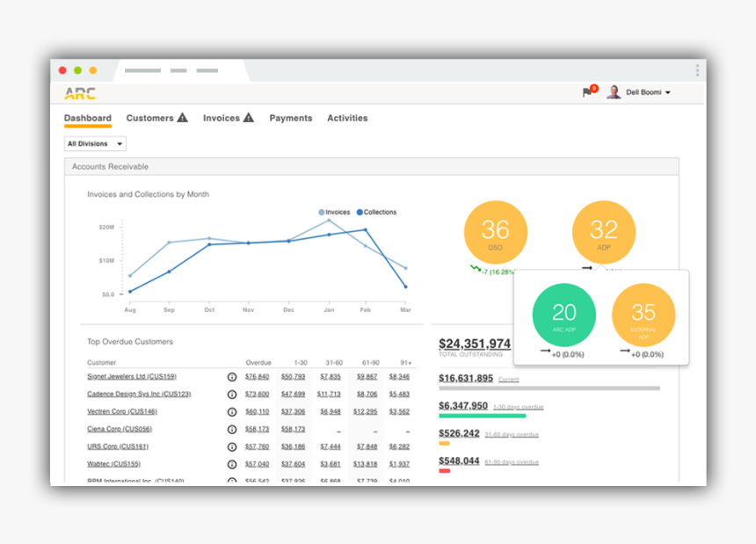Click the green DSO trend arrow
The height and width of the screenshot is (544, 756).
coord(476,268)
